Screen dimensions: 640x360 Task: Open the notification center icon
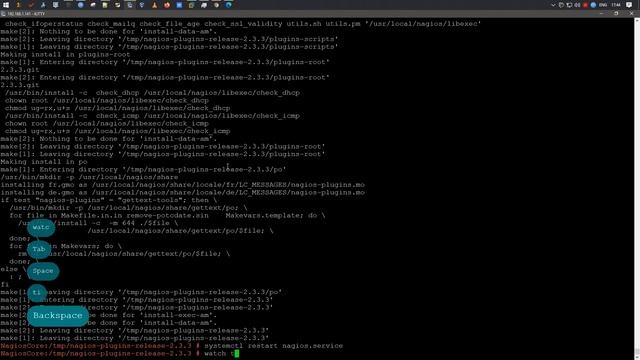pos(629,5)
